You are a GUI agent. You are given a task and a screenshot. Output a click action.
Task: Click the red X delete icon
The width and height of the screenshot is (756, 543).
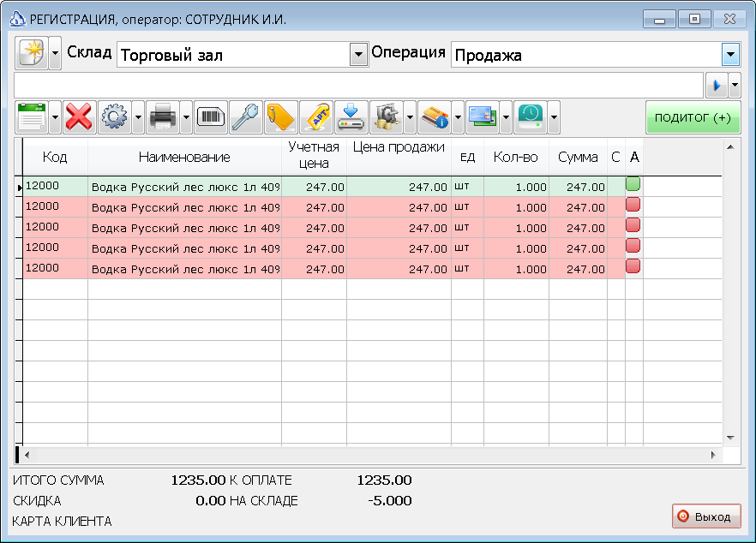[x=79, y=117]
